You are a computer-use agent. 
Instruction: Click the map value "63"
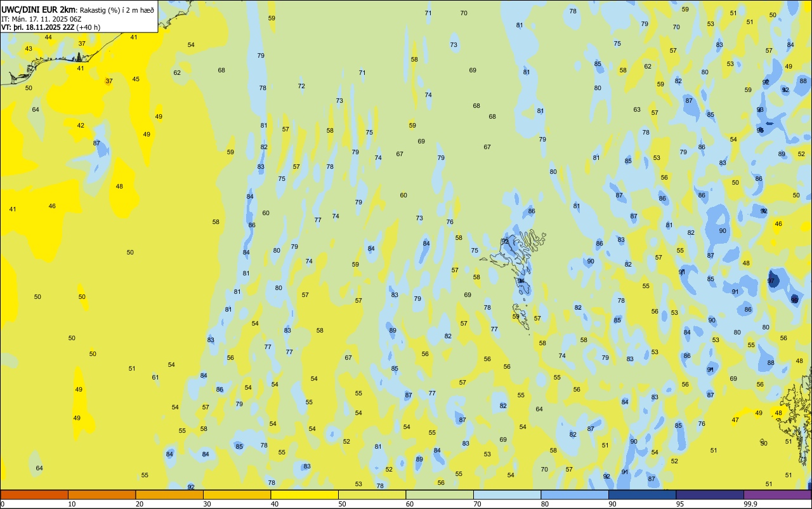point(637,110)
